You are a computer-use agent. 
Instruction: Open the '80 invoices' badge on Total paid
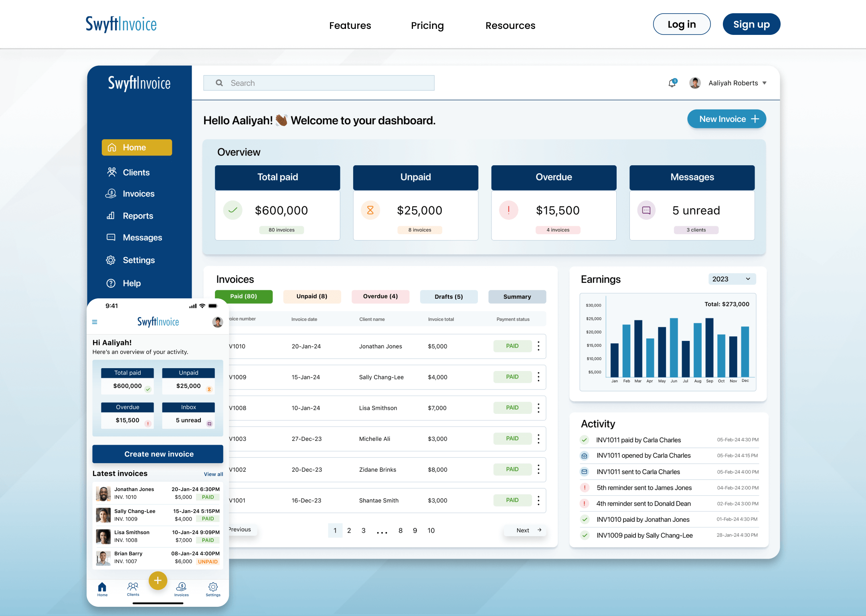[x=281, y=230]
